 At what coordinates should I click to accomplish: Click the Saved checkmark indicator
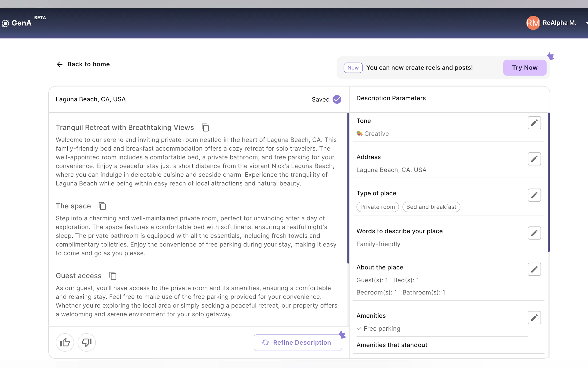(x=337, y=99)
